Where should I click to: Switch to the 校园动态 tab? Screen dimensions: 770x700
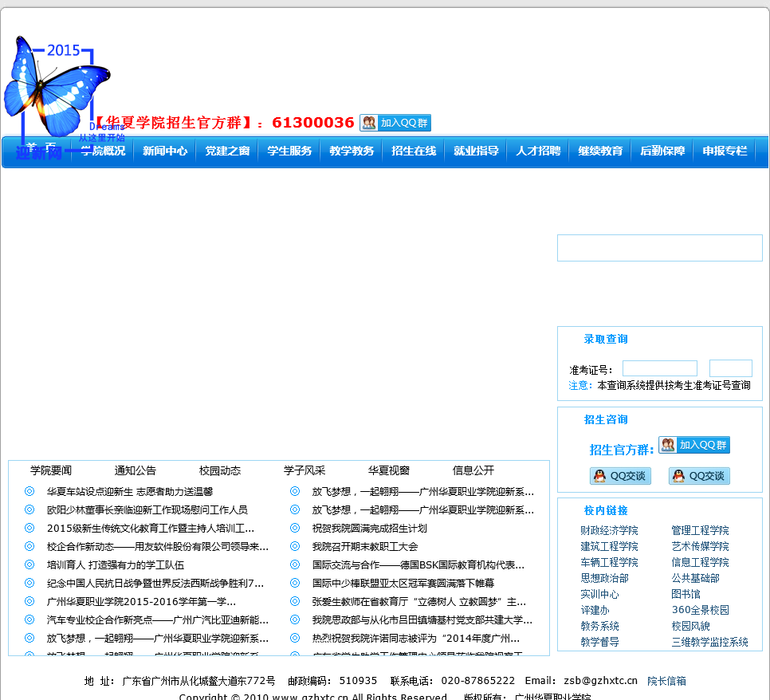click(220, 470)
